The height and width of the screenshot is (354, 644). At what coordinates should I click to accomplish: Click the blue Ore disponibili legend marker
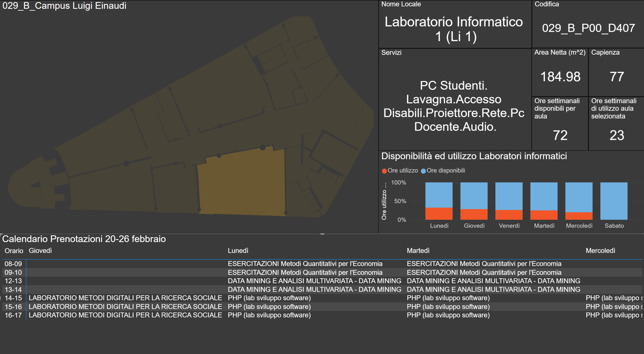coord(423,171)
